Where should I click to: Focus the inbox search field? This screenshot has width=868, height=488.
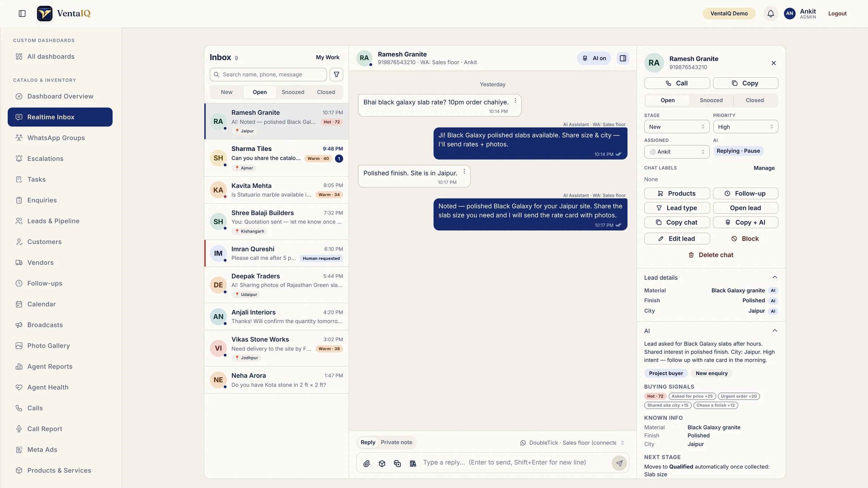268,74
